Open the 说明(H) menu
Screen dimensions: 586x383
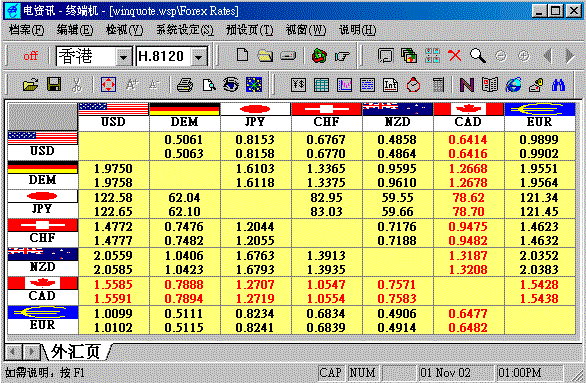[358, 30]
